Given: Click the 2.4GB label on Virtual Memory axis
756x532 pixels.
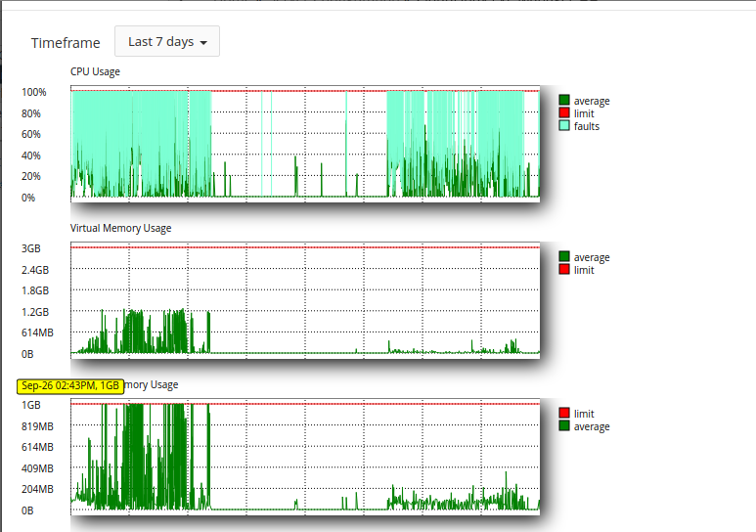Looking at the screenshot, I should point(34,270).
